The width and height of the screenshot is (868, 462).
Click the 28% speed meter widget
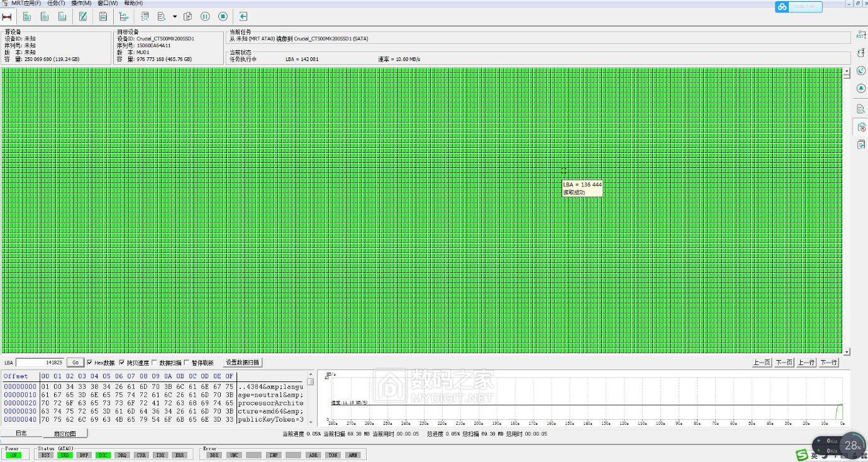point(852,446)
